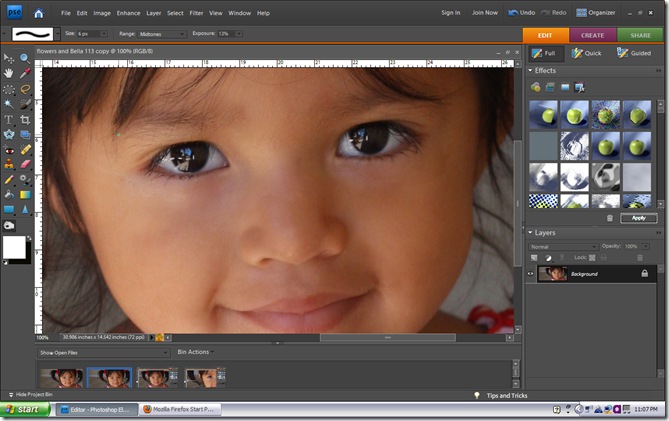Activate the Crop tool
This screenshot has width=669, height=421.
click(25, 119)
